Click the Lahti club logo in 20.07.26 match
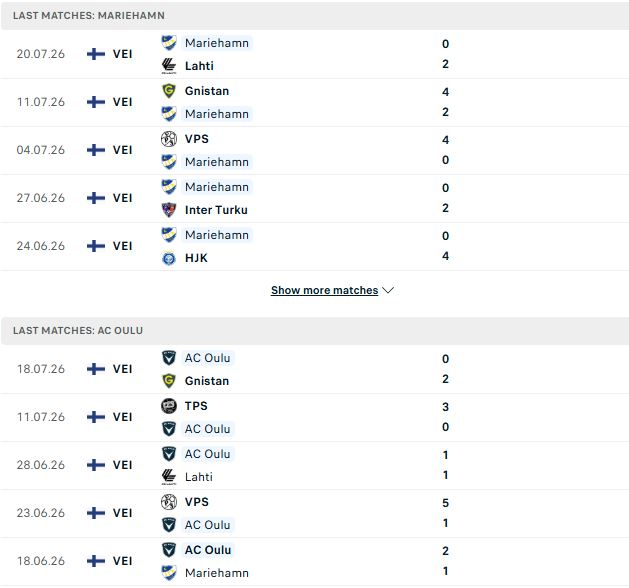The width and height of the screenshot is (629, 588). 168,66
